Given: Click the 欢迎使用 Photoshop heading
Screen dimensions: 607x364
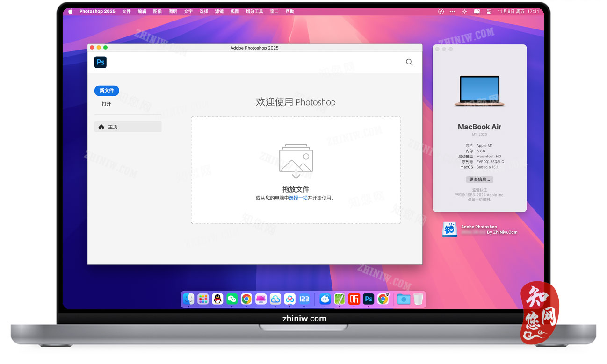Looking at the screenshot, I should (296, 102).
